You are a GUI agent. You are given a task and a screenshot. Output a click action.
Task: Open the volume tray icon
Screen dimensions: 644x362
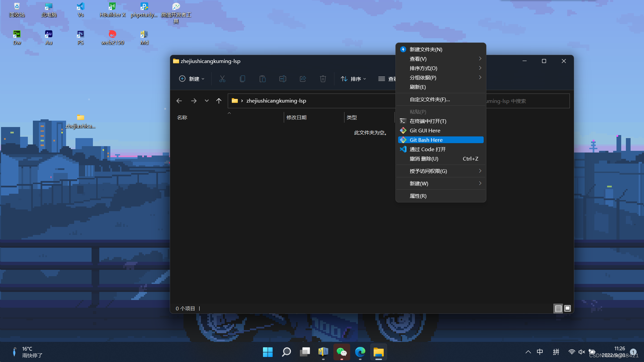click(x=582, y=352)
